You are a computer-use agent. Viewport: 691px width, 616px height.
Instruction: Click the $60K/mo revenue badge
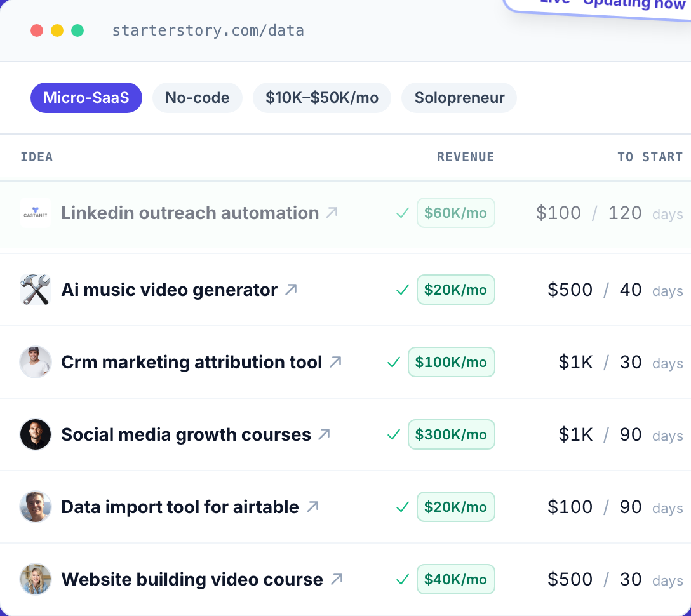point(455,213)
